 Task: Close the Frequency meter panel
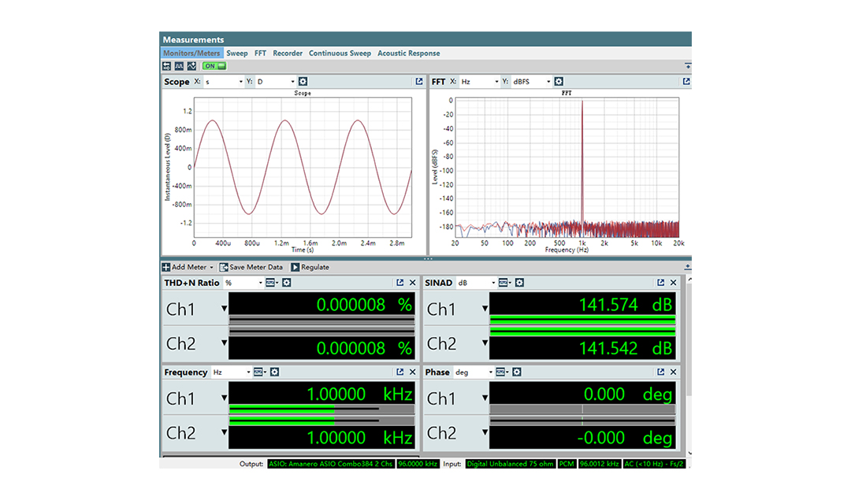pos(412,372)
